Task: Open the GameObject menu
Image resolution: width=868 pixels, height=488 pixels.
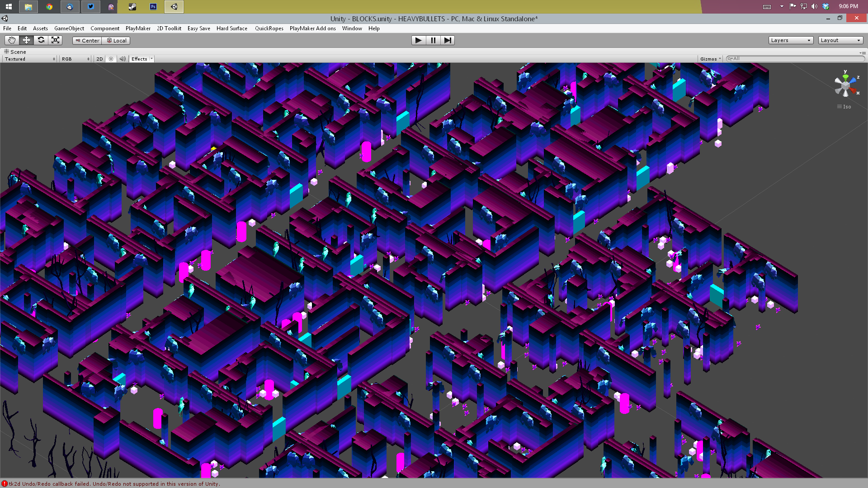Action: click(x=69, y=28)
